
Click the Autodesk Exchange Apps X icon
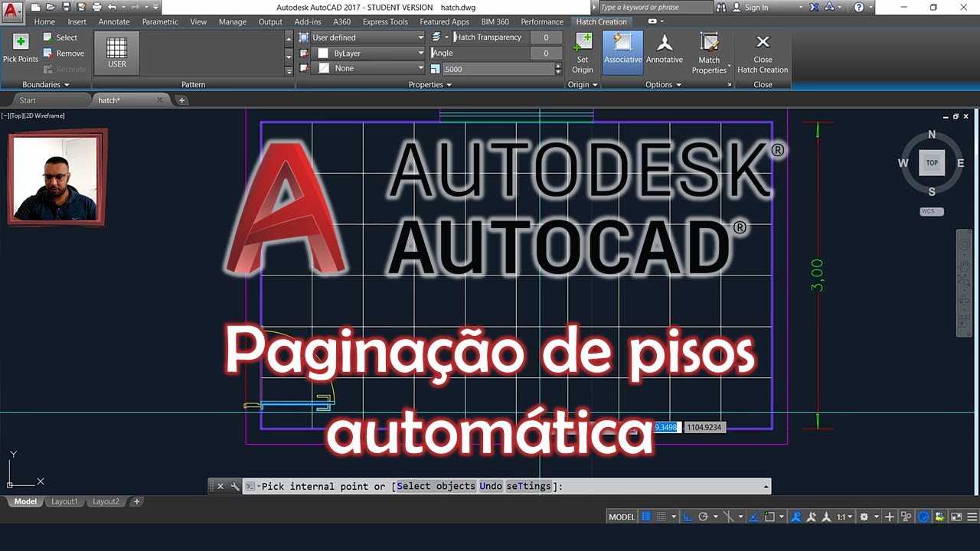pyautogui.click(x=815, y=7)
